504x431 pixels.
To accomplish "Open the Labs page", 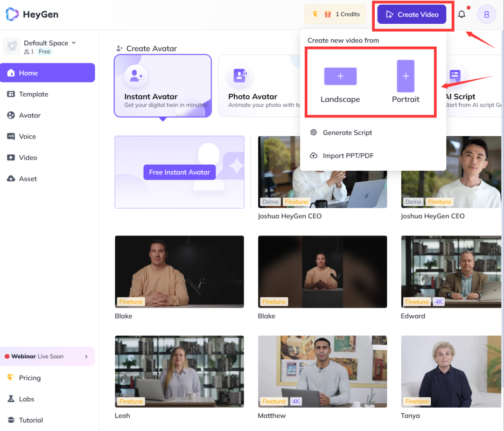I will (x=48, y=399).
